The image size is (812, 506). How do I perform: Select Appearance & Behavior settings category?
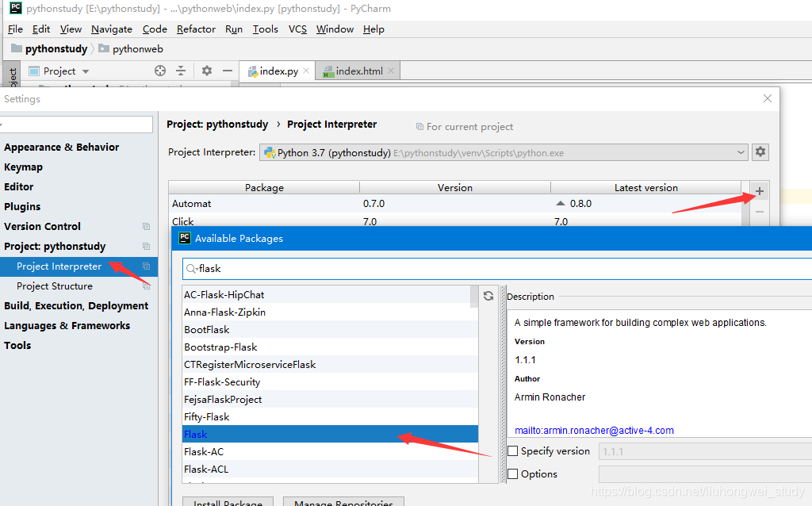(x=62, y=147)
